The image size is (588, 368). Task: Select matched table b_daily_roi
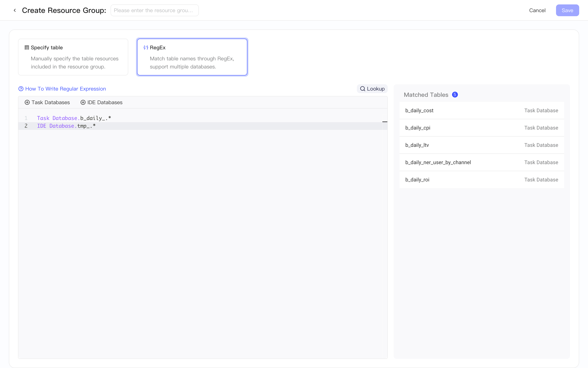pos(482,180)
